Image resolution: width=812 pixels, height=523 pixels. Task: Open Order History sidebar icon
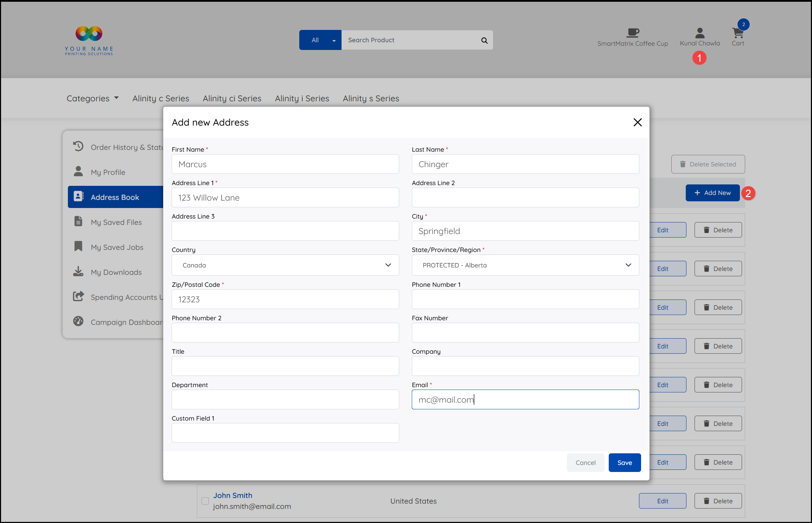point(78,146)
